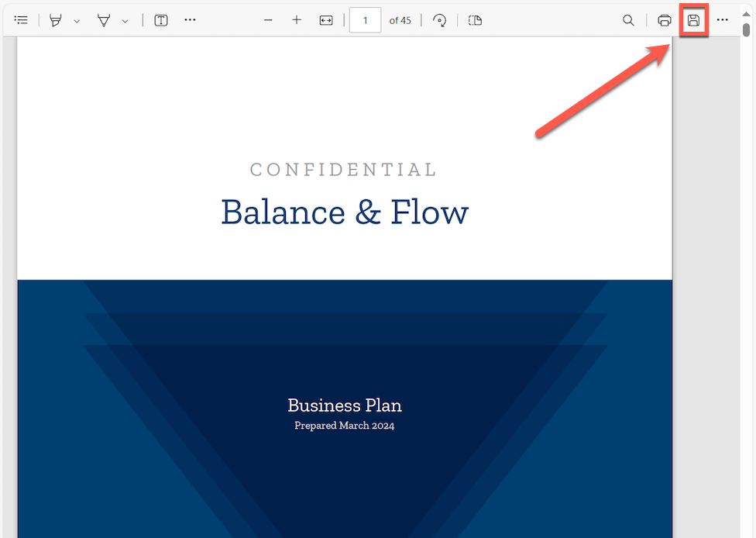Image resolution: width=756 pixels, height=538 pixels.
Task: Rotate the PDF page
Action: coord(440,20)
